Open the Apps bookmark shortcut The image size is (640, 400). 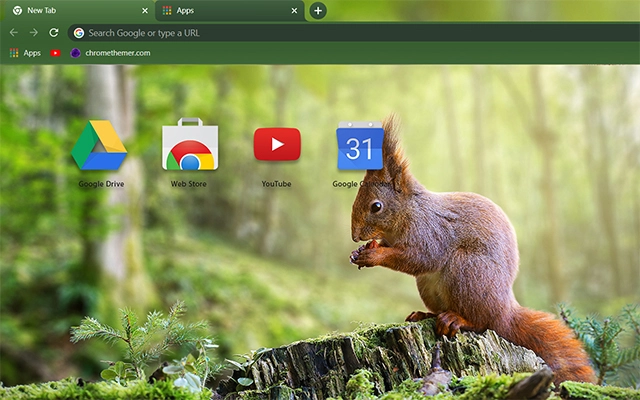pyautogui.click(x=25, y=53)
